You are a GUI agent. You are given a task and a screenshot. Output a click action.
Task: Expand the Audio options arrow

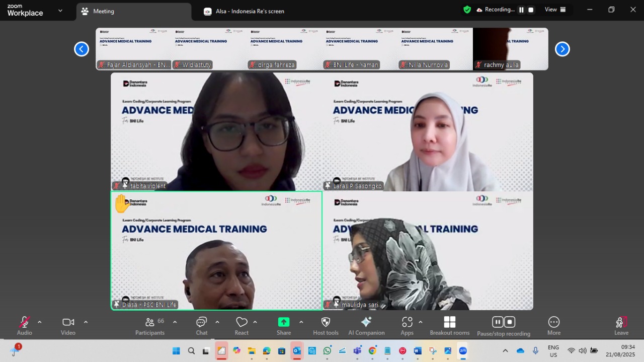[40, 322]
